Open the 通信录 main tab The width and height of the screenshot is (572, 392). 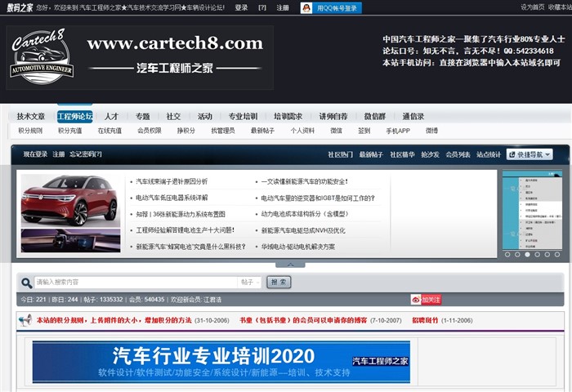point(413,116)
